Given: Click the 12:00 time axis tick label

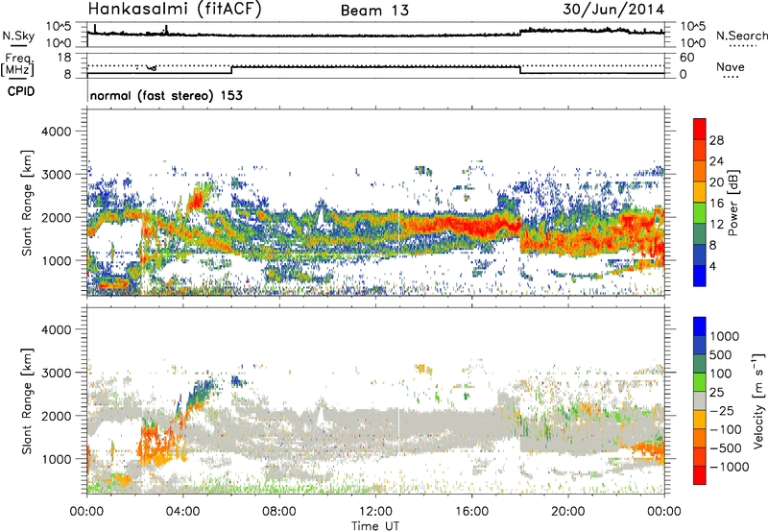Looking at the screenshot, I should point(375,512).
